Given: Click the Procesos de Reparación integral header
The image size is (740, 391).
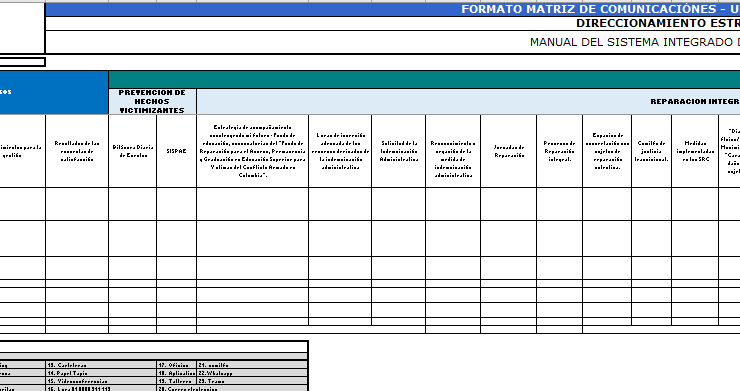Looking at the screenshot, I should click(559, 151).
